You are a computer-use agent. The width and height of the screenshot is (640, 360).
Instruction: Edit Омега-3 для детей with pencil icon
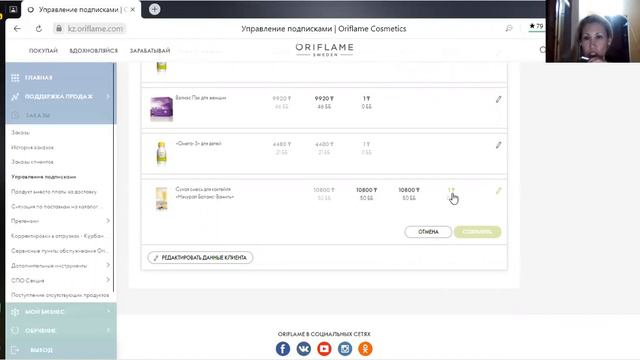(498, 145)
